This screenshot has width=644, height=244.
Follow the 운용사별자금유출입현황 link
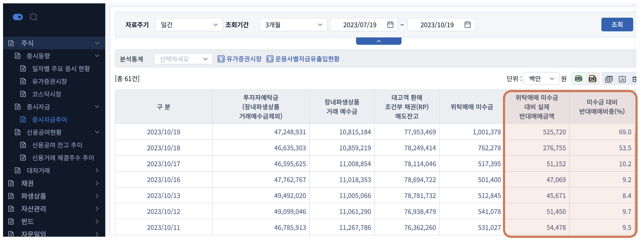pos(307,59)
